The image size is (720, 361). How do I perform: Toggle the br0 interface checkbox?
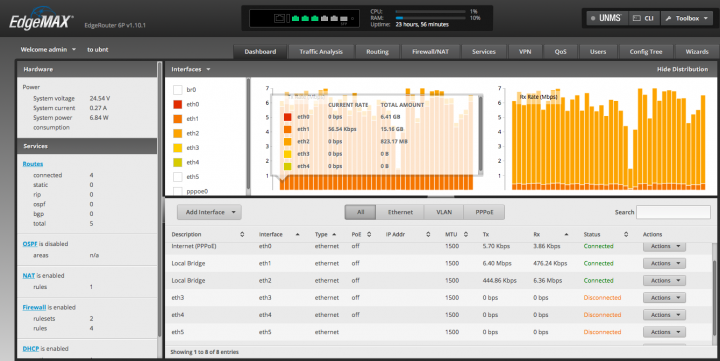pos(178,90)
